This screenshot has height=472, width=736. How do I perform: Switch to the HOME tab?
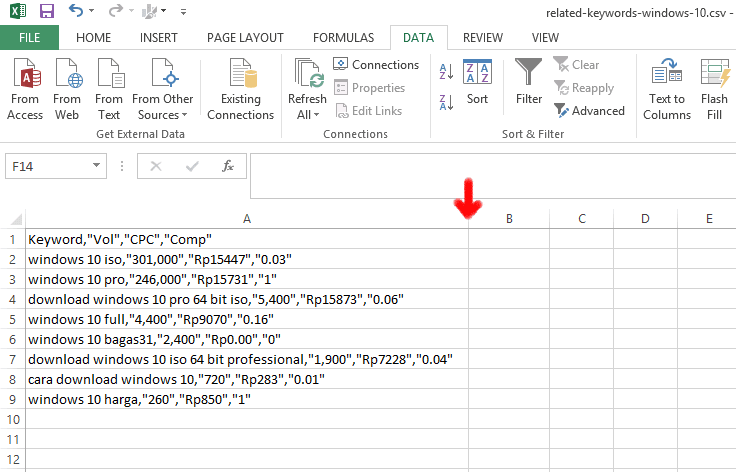pos(93,38)
